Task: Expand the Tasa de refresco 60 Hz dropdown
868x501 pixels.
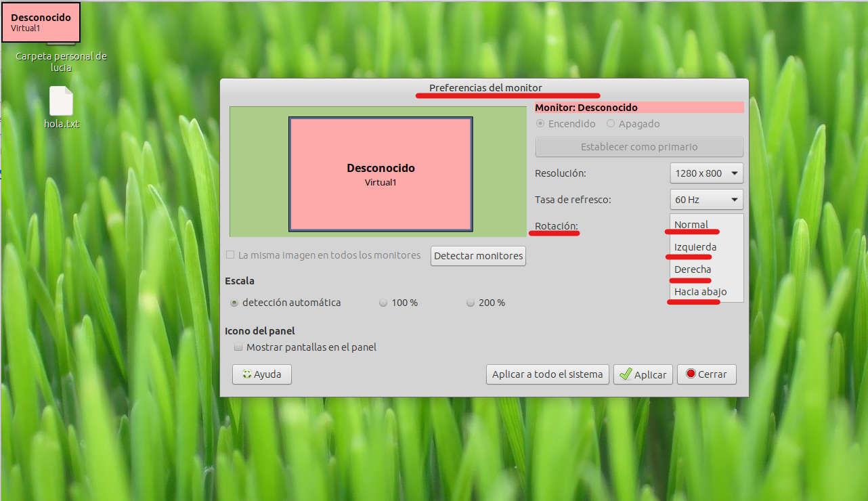Action: [706, 200]
